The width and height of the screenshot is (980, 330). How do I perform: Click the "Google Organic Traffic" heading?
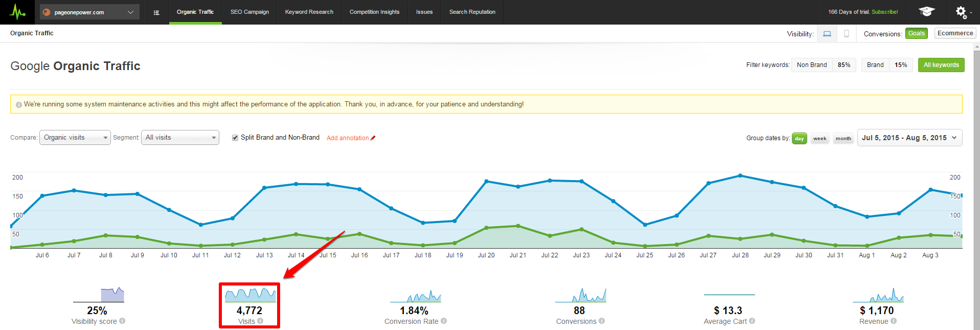75,66
